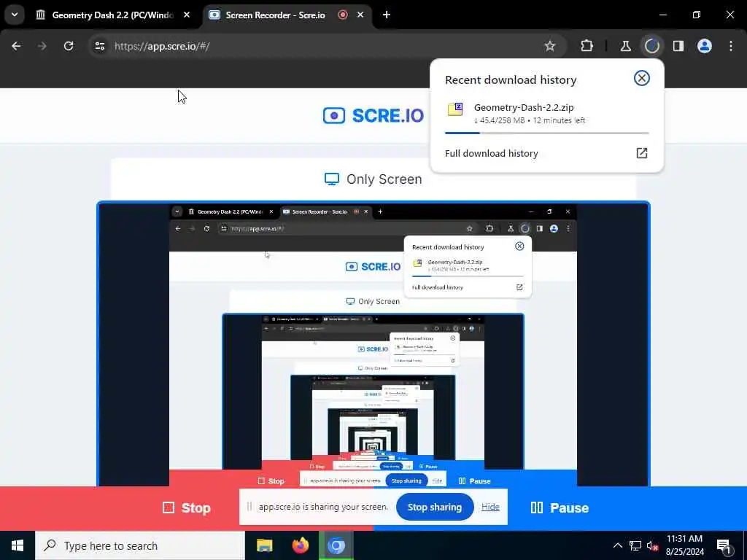Click the screen recording preview
The height and width of the screenshot is (560, 747).
tap(373, 344)
